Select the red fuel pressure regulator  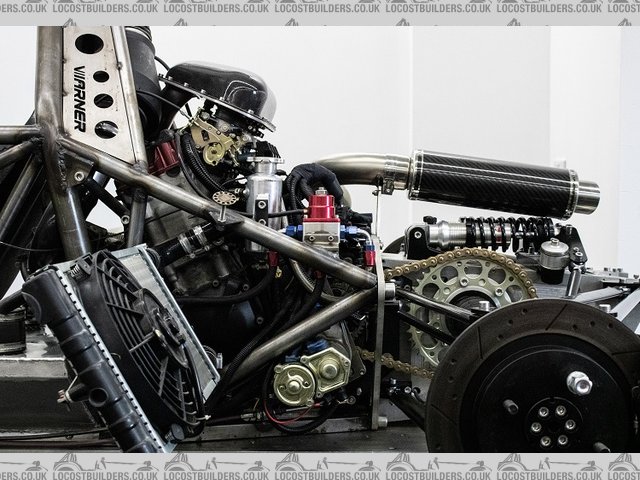[322, 208]
